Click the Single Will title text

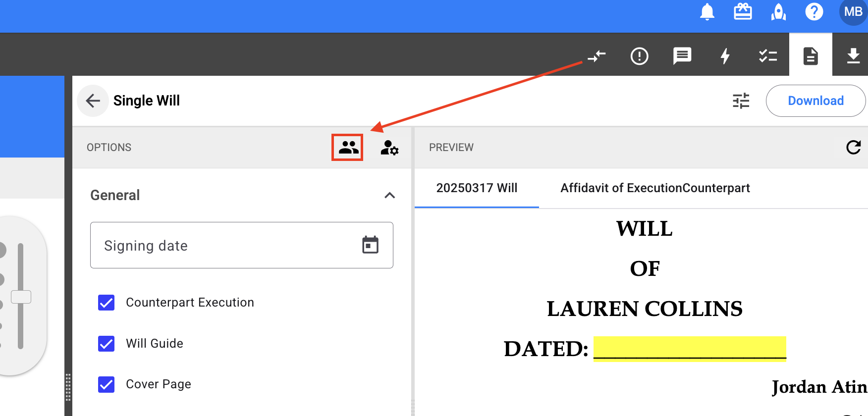click(x=147, y=101)
